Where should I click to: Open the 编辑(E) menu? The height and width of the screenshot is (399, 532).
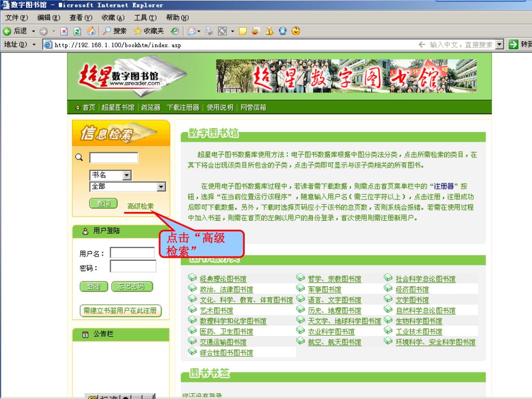click(x=48, y=18)
